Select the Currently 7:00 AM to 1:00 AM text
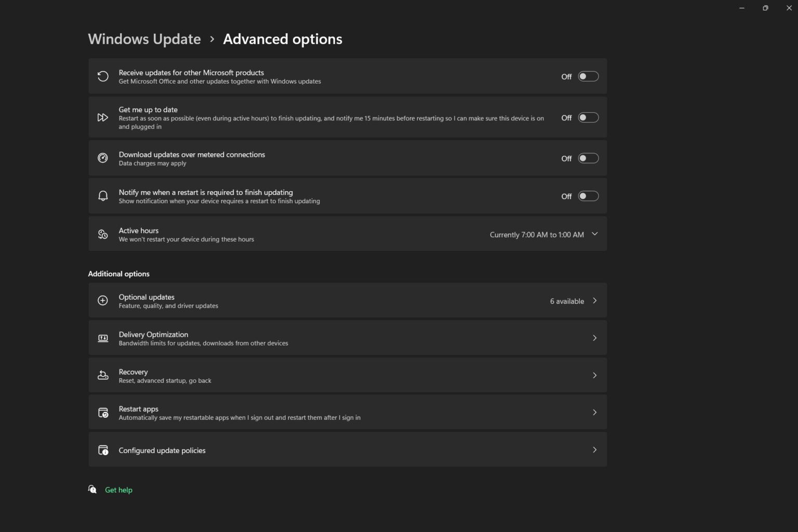The image size is (798, 532). (537, 235)
